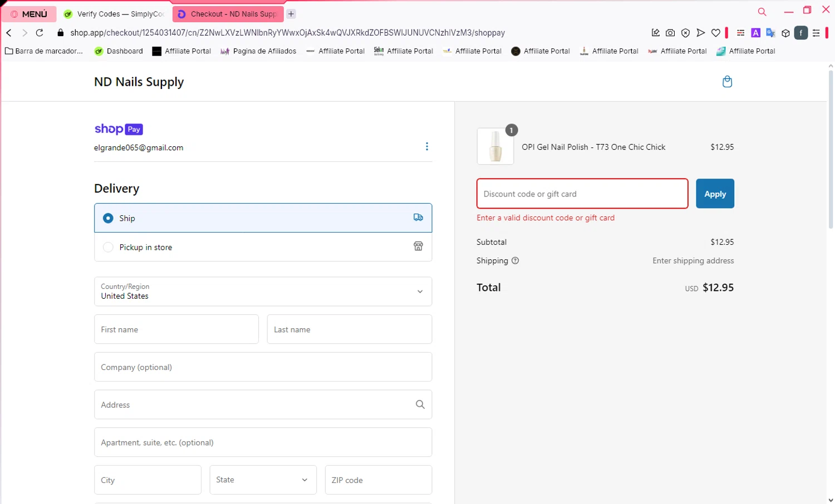Reload the current page
Screen dimensions: 835x504
click(x=40, y=33)
